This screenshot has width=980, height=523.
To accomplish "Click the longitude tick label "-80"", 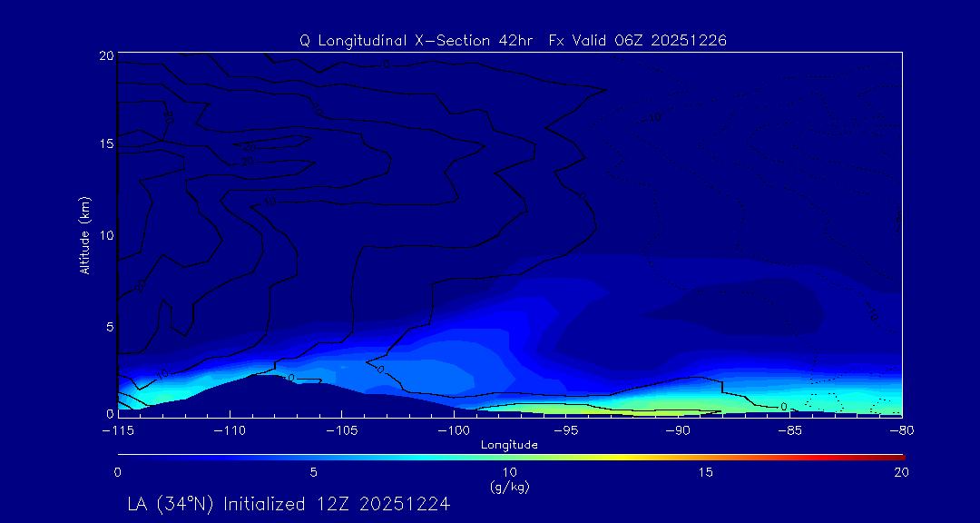I will [x=902, y=431].
